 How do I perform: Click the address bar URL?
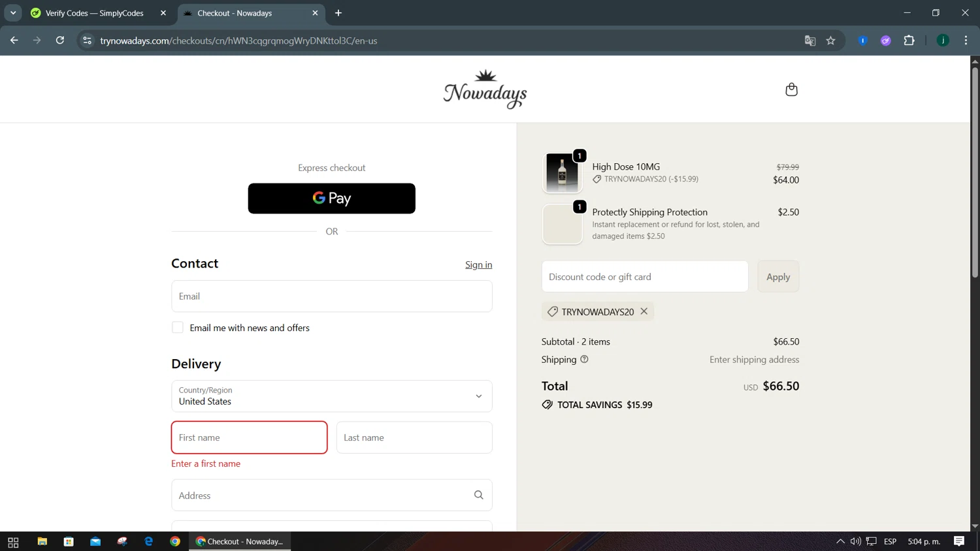238,40
